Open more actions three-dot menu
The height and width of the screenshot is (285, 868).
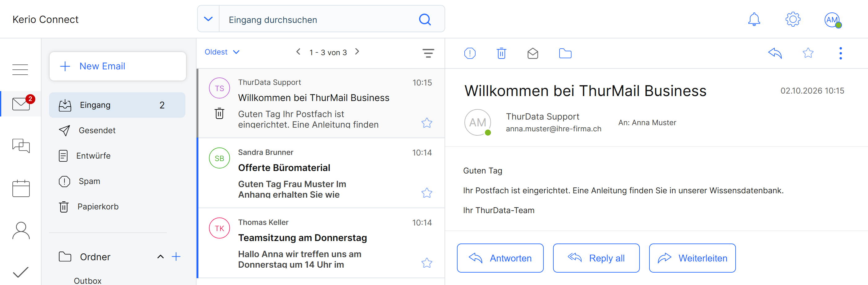(x=840, y=53)
